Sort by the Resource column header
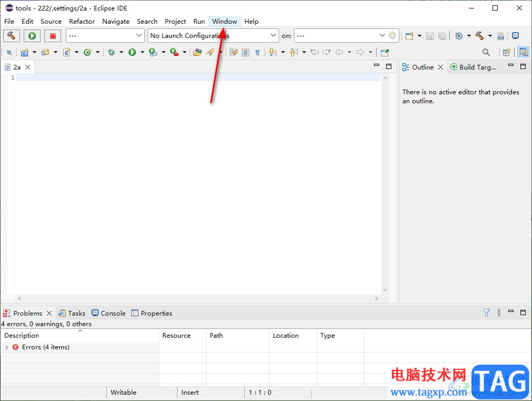This screenshot has width=532, height=401. (x=183, y=336)
